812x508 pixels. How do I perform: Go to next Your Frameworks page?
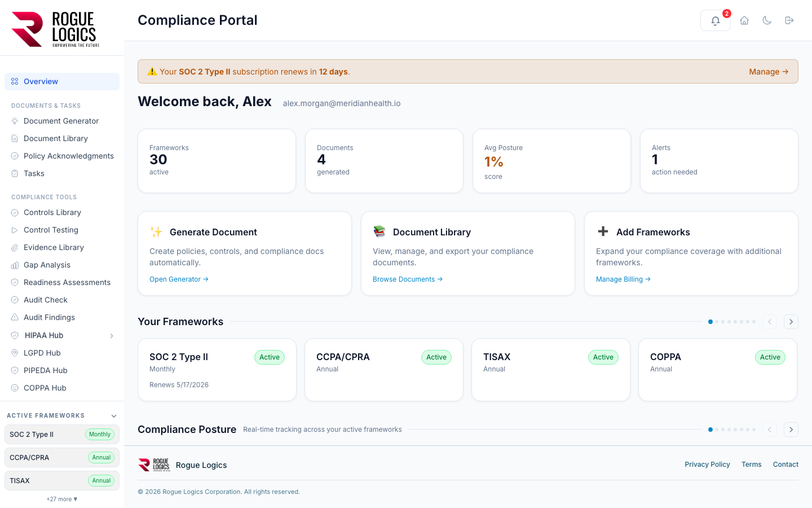click(x=791, y=322)
